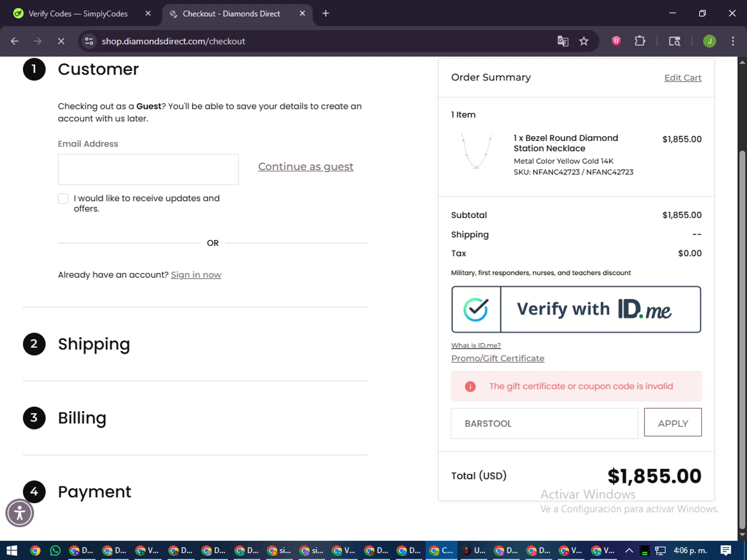Screen dimensions: 747x560
Task: Open the side panel search icon
Action: pyautogui.click(x=674, y=41)
